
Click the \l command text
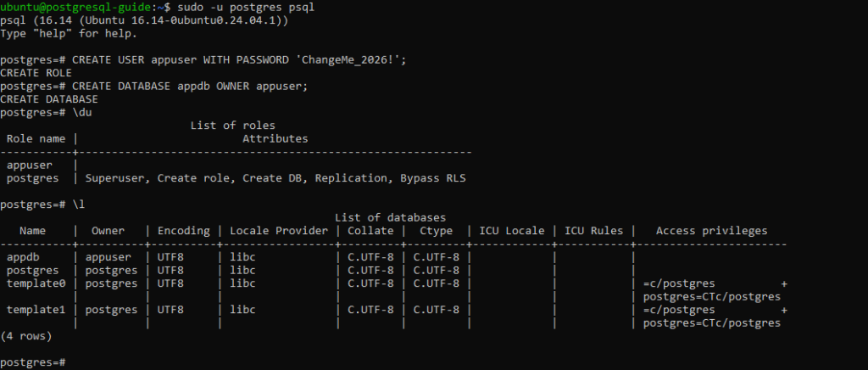(x=79, y=205)
